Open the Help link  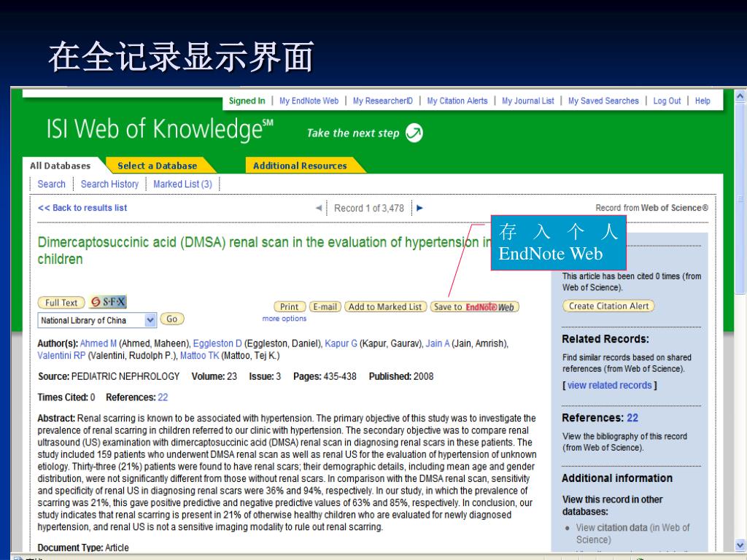703,101
